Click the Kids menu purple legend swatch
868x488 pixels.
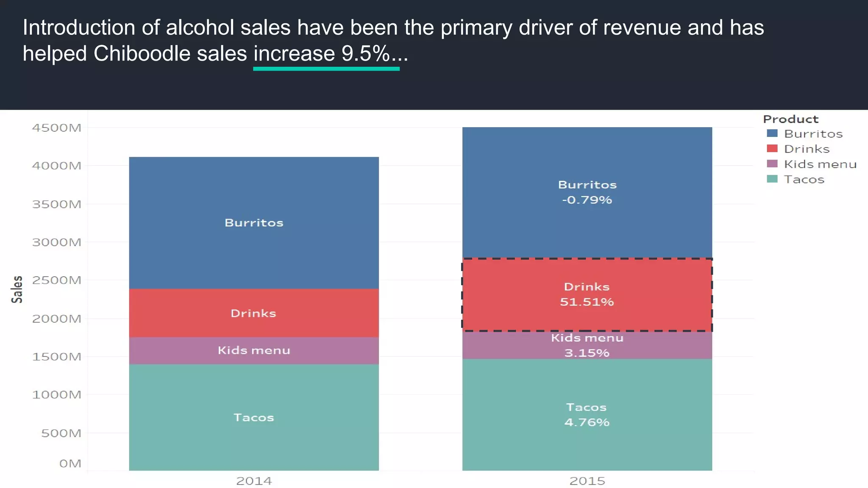(x=772, y=164)
